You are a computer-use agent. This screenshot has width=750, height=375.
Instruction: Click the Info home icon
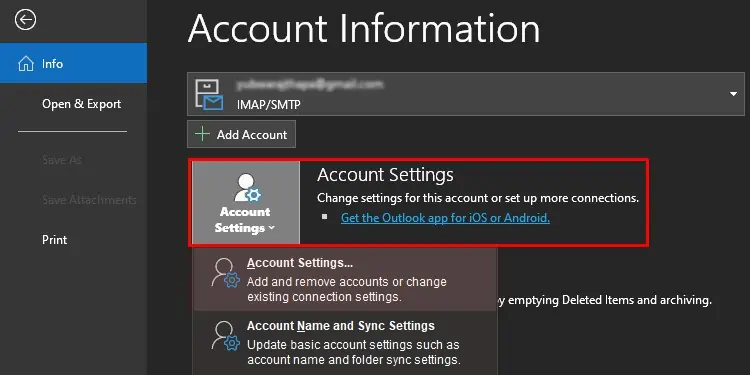25,64
